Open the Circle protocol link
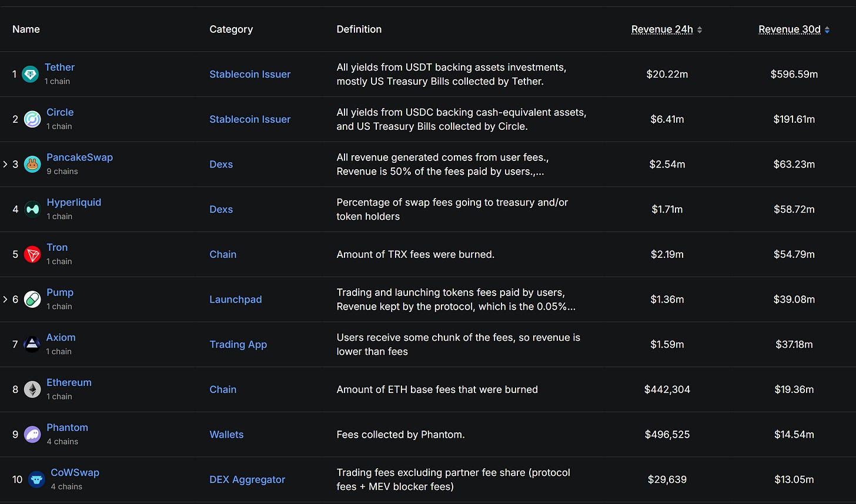 [60, 112]
